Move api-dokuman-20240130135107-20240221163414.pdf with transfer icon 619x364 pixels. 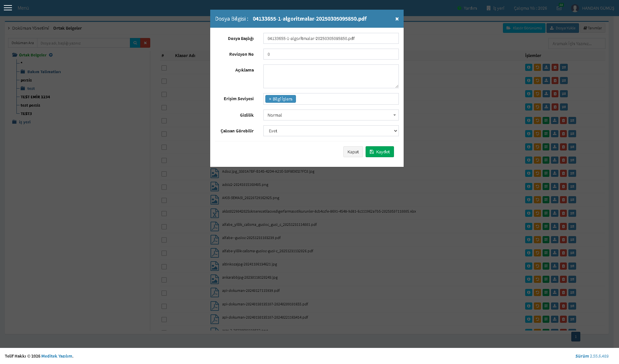coord(572,319)
